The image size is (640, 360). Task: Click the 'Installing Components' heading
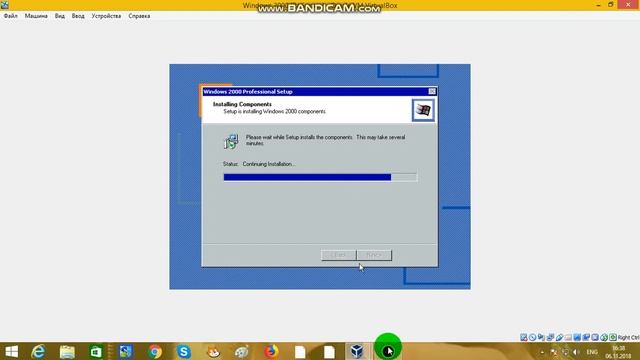tap(242, 104)
